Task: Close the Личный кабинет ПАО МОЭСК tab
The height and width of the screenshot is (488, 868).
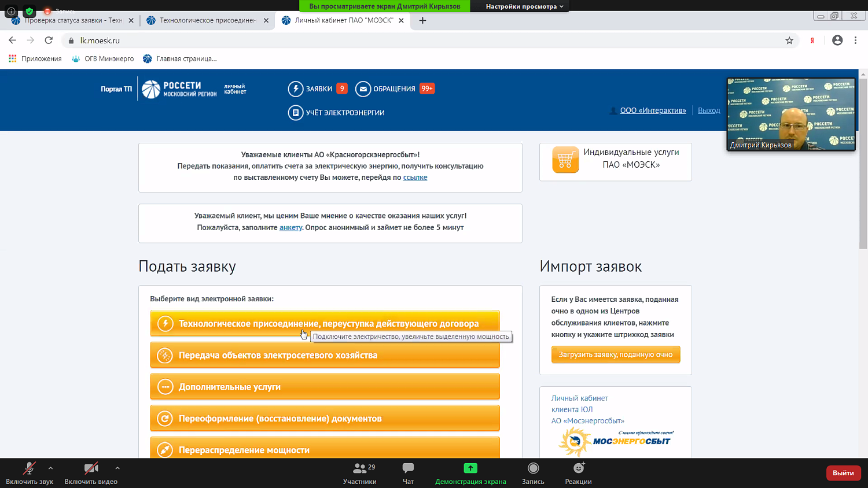Action: (x=401, y=20)
